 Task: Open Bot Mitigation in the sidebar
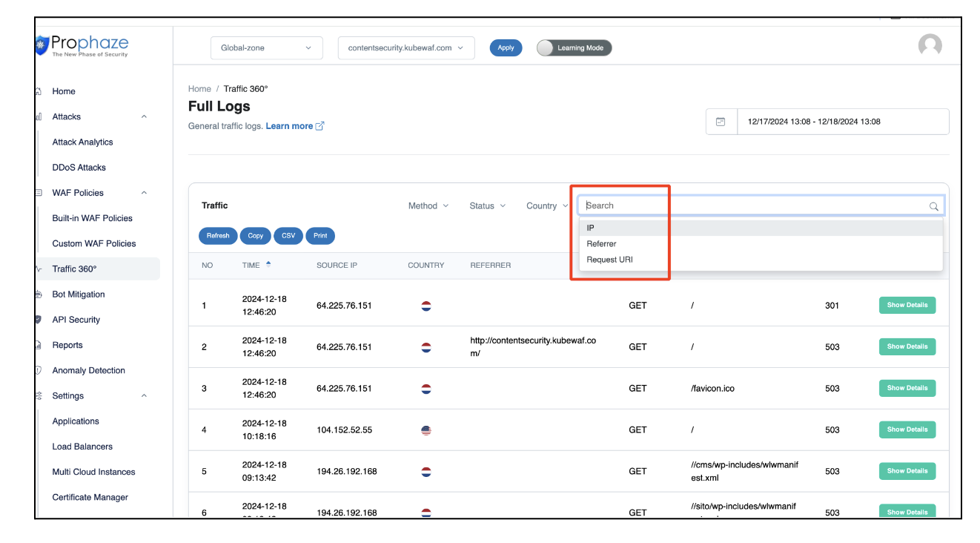click(x=79, y=294)
